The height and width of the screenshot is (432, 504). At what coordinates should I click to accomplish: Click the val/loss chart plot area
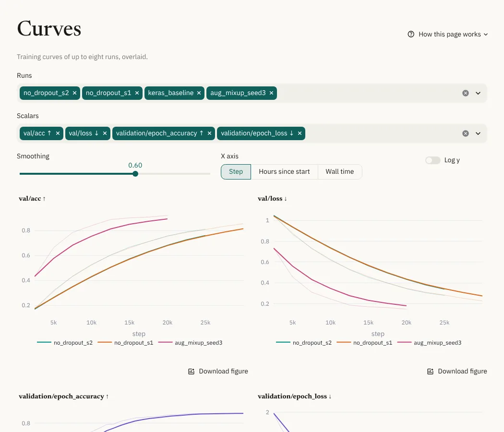point(378,262)
